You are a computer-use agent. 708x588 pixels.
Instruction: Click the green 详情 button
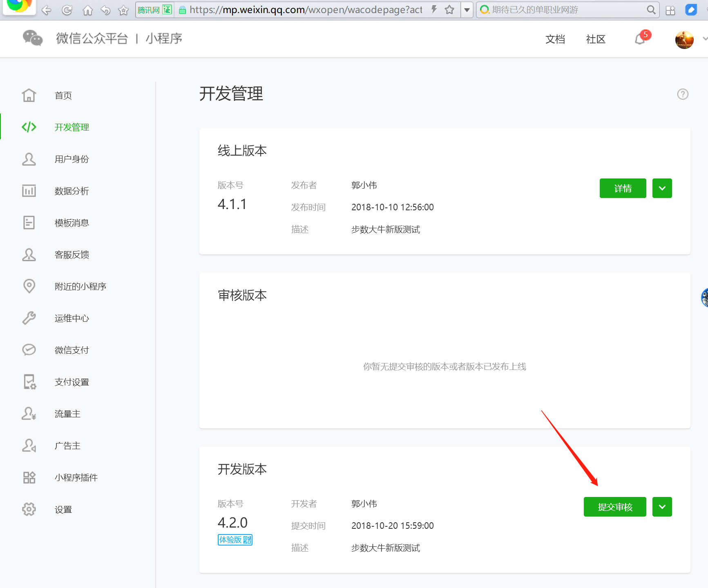tap(623, 188)
